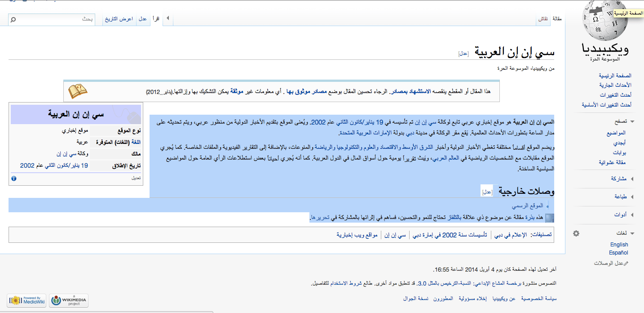
Task: Click the [عدل] link beside the page title
Action: (463, 54)
